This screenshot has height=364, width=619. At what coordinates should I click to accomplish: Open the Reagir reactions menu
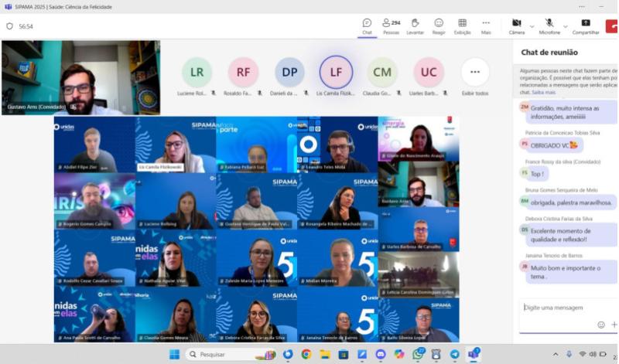coord(439,27)
